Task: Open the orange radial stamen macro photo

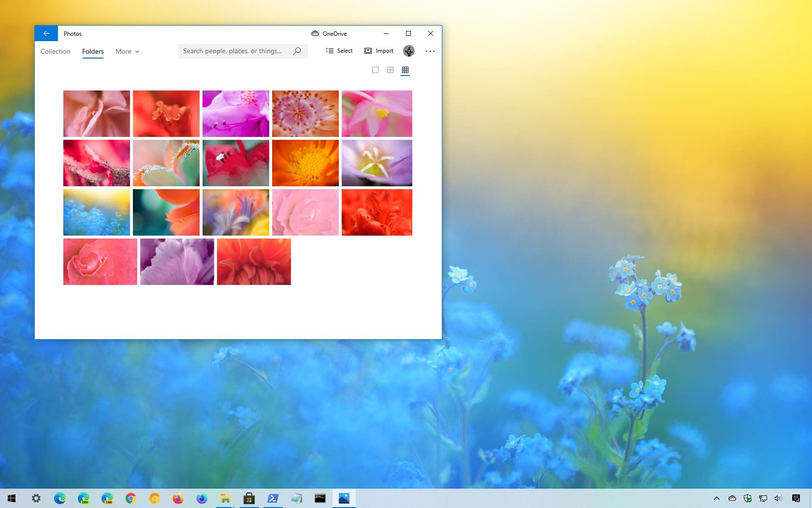Action: 305,114
